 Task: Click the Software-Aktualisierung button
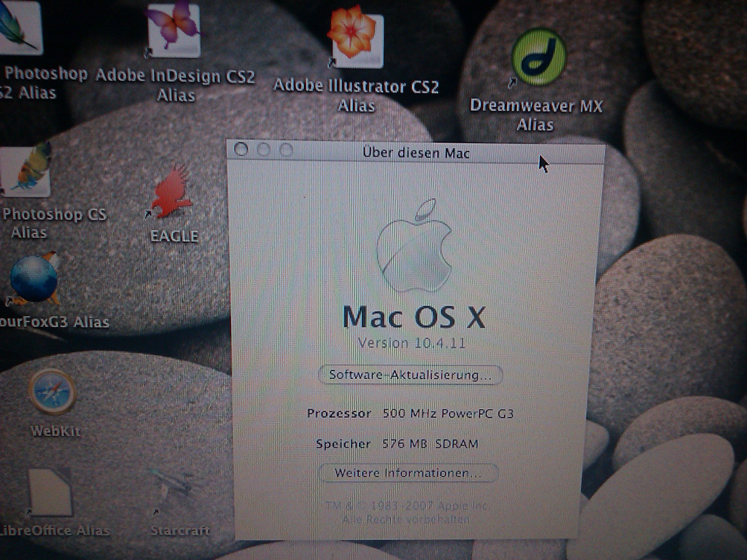tap(410, 375)
